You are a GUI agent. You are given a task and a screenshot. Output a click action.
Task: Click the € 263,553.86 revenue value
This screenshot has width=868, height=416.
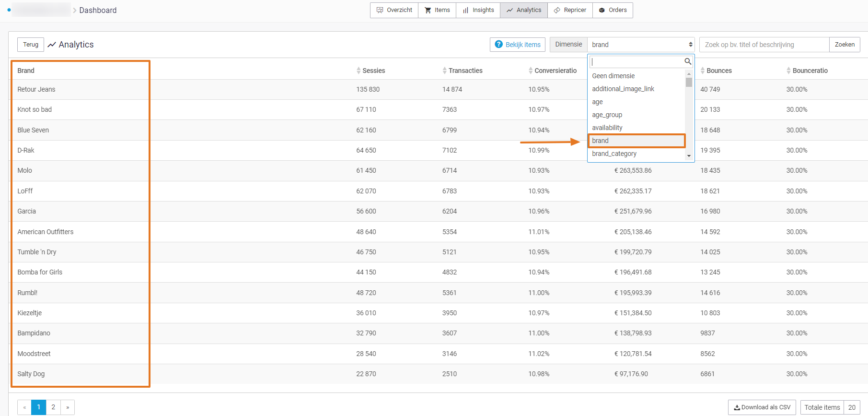tap(633, 170)
